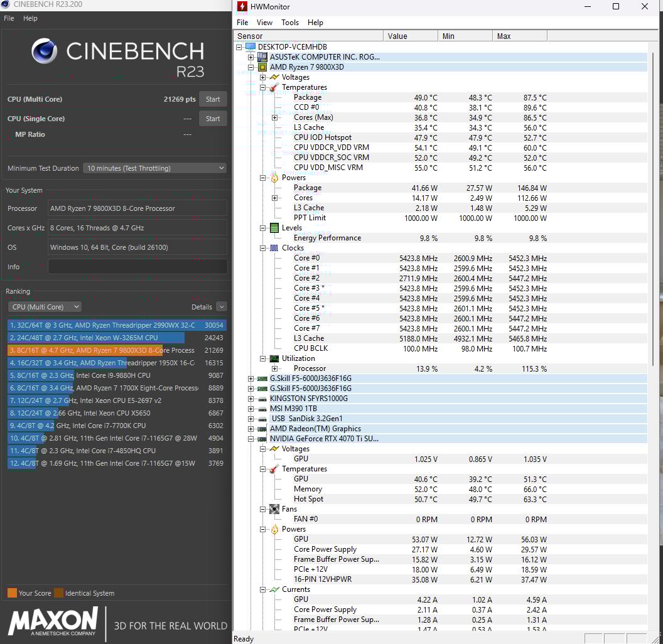Click the ASUSTeK motherboard icon

[262, 57]
